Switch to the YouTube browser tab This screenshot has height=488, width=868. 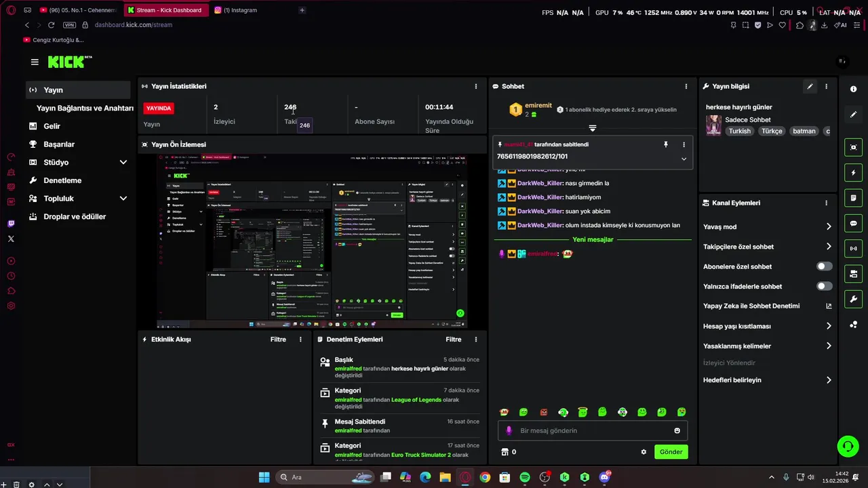coord(79,10)
